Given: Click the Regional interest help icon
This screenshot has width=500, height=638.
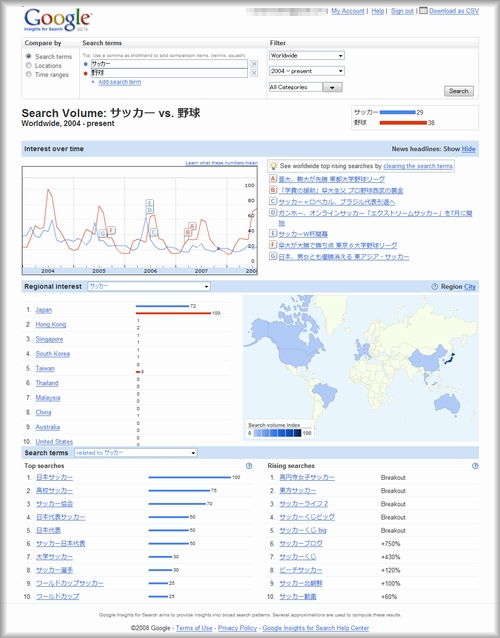Looking at the screenshot, I should pos(434,286).
